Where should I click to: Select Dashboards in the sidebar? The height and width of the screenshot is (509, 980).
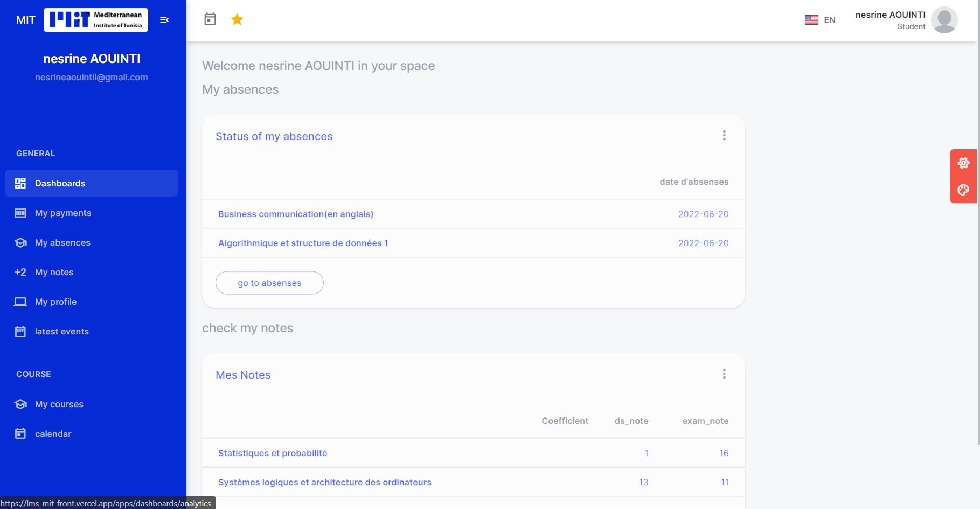92,183
